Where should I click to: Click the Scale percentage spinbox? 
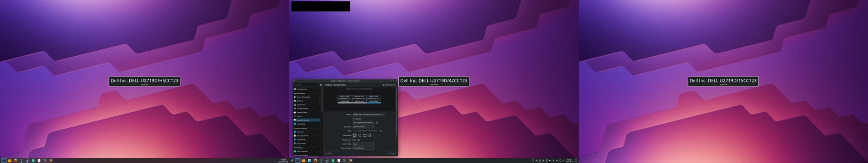click(381, 131)
